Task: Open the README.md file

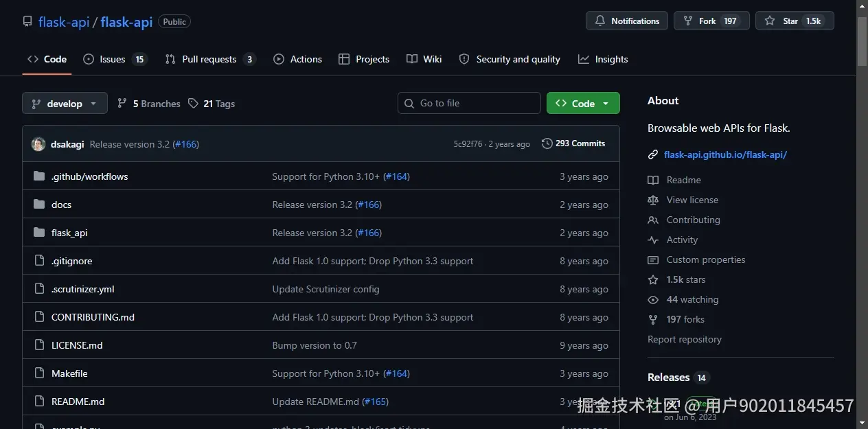Action: pyautogui.click(x=78, y=402)
